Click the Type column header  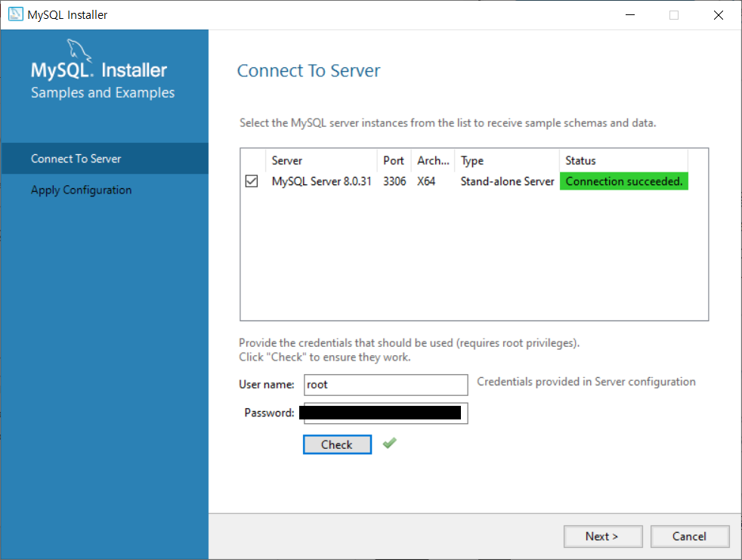(507, 160)
